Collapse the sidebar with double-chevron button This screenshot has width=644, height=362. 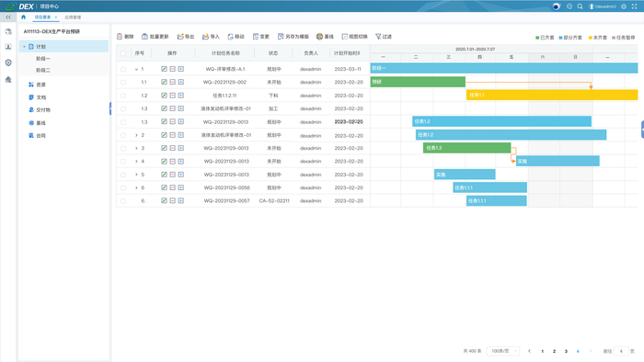pyautogui.click(x=8, y=17)
